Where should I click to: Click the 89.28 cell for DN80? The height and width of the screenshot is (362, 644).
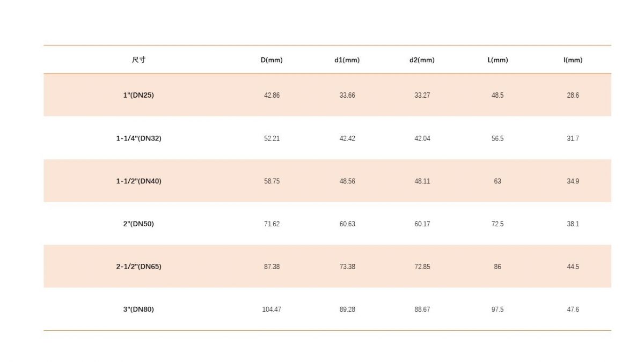[x=347, y=309]
